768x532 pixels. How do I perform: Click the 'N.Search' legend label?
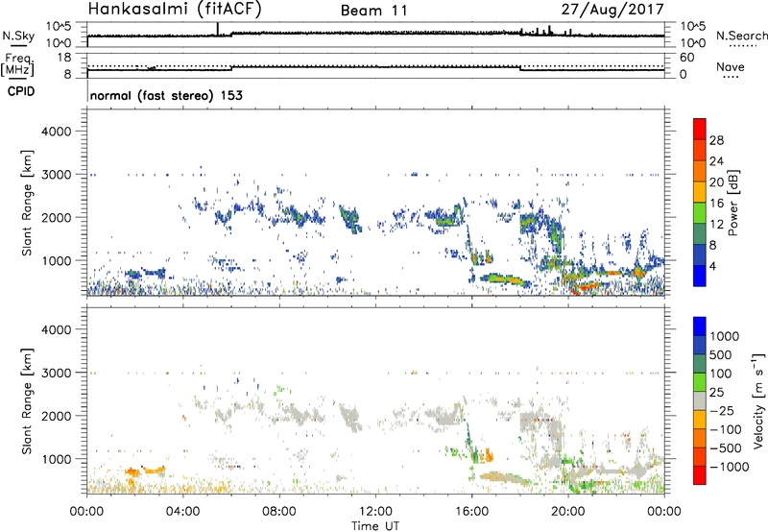741,36
